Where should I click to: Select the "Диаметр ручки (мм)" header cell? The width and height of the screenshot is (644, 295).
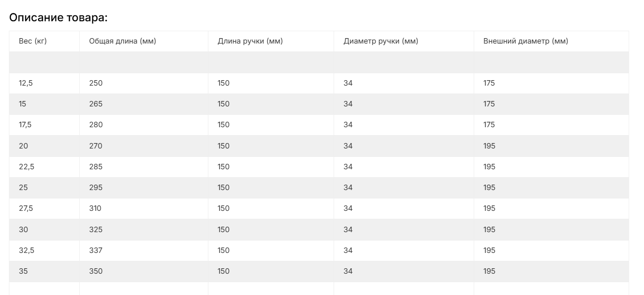(x=381, y=41)
